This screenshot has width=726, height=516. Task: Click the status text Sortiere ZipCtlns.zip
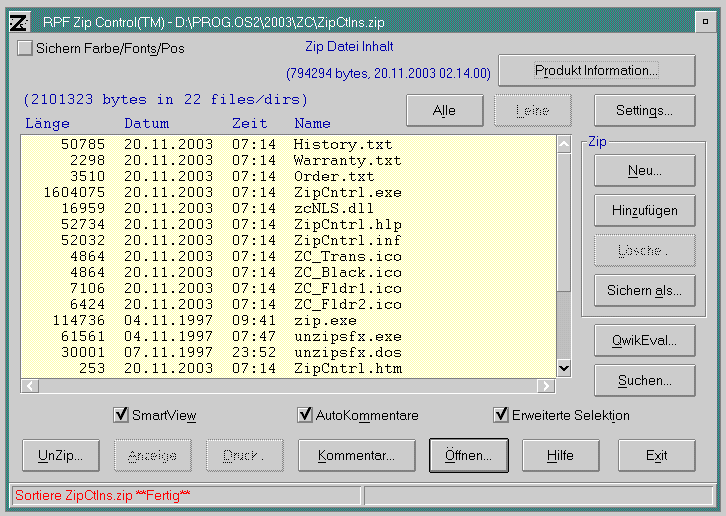[x=102, y=495]
